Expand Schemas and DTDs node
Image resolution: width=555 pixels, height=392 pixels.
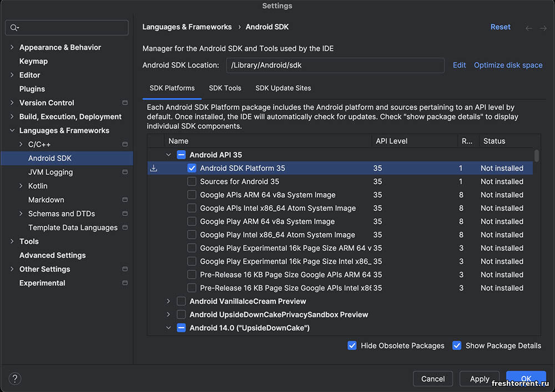tap(21, 214)
